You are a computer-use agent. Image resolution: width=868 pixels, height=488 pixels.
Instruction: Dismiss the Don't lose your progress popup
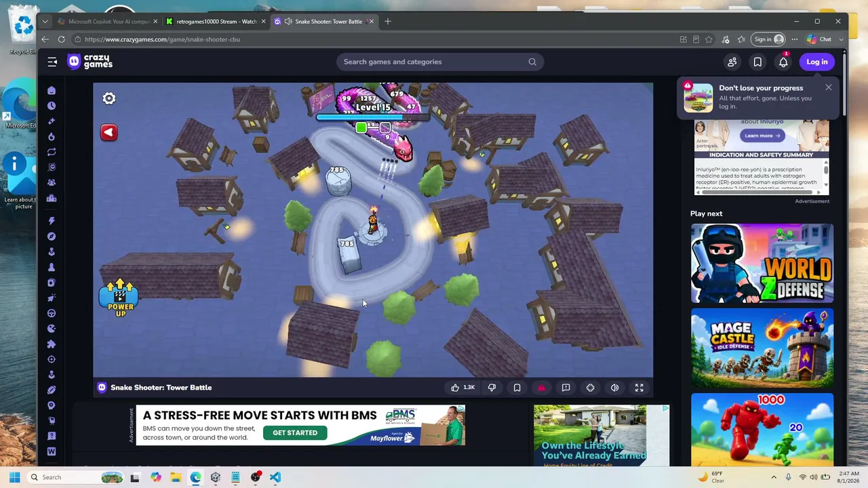point(829,87)
